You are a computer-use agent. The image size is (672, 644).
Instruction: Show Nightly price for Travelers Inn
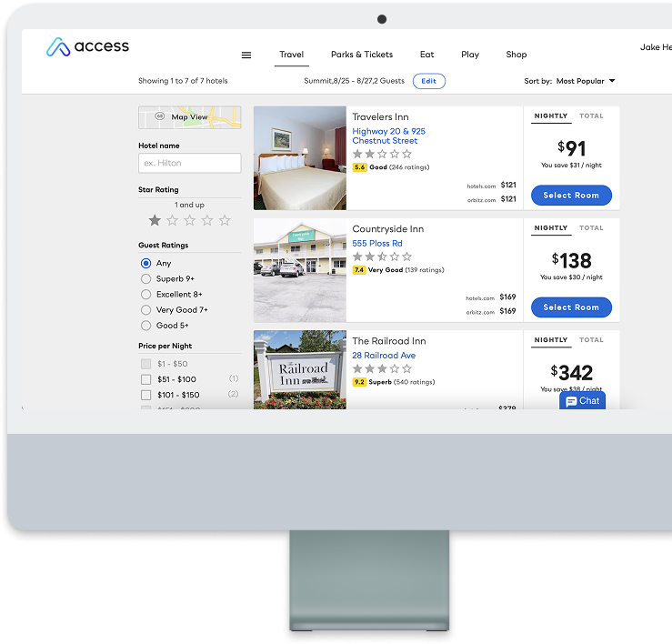point(551,116)
